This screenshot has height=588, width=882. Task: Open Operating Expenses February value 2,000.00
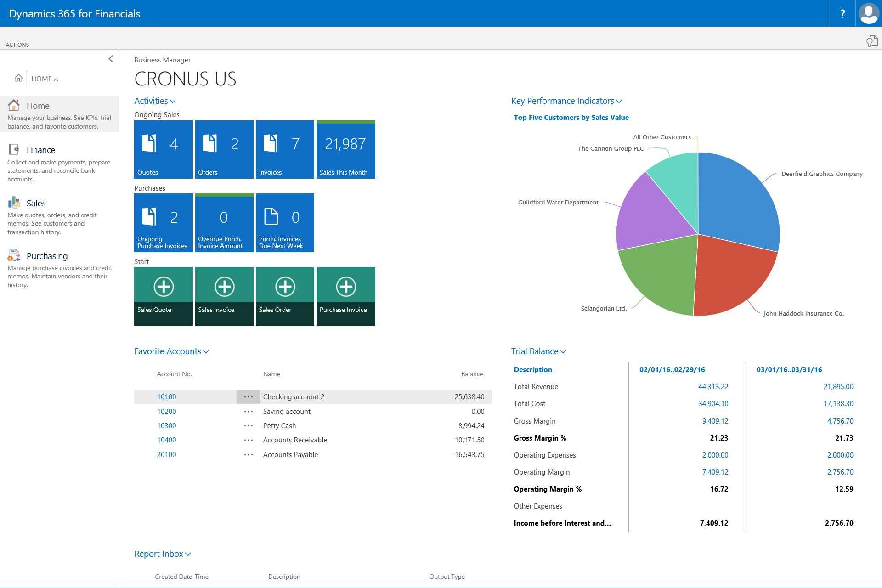pos(715,455)
